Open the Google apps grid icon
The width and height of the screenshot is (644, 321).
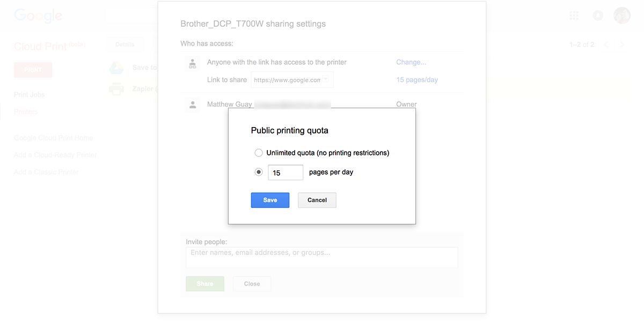coord(574,16)
